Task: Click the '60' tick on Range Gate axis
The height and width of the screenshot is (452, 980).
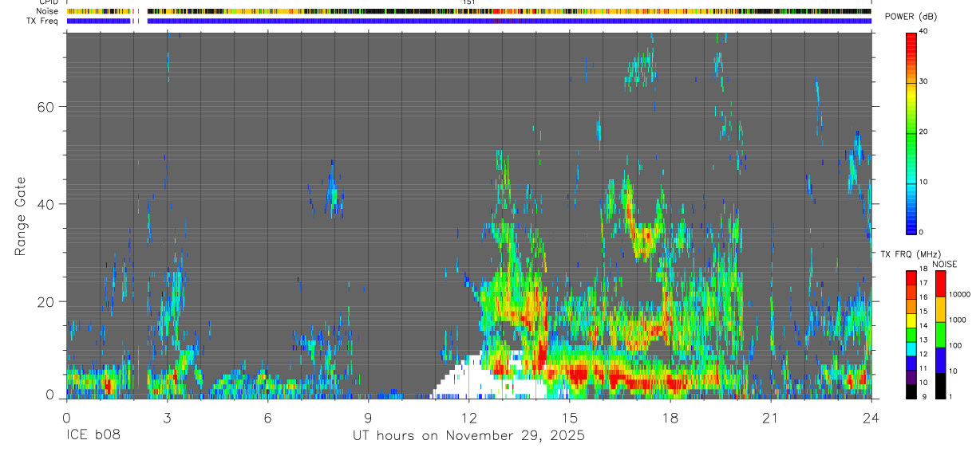Action: 46,107
